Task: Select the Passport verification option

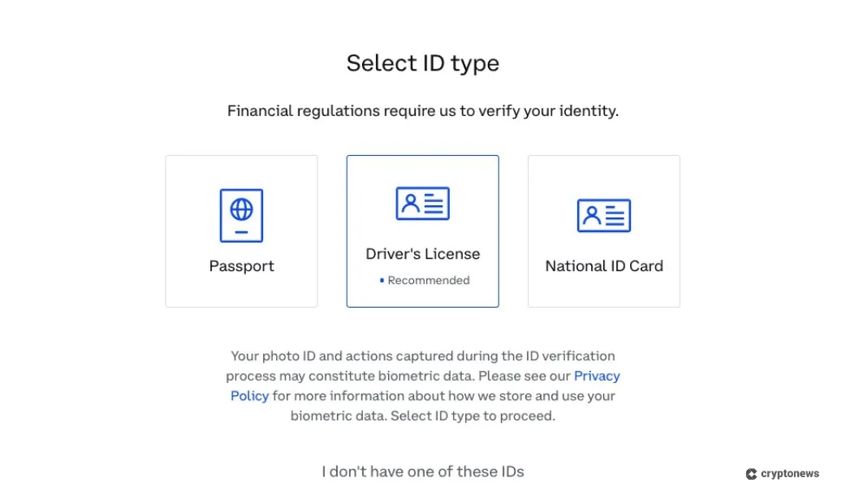Action: 241,230
